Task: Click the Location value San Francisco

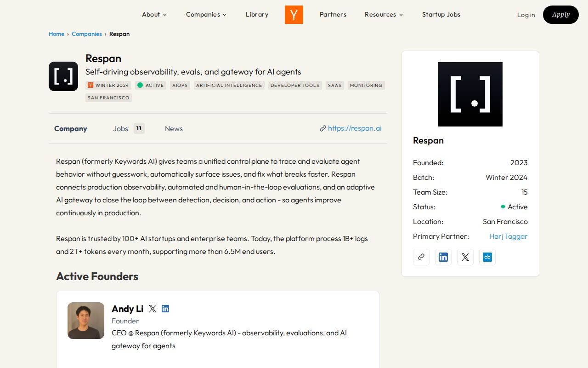Action: pos(505,222)
